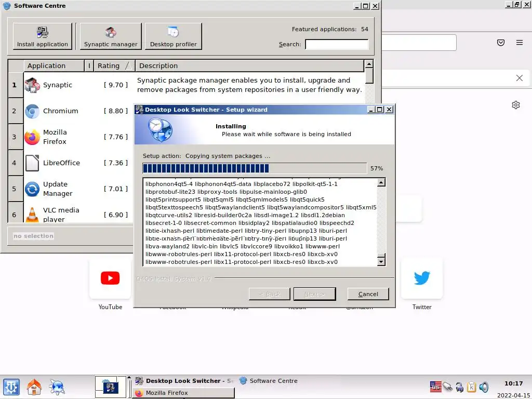This screenshot has height=399, width=532.
Task: Select the Chromium icon in the list
Action: click(x=32, y=111)
